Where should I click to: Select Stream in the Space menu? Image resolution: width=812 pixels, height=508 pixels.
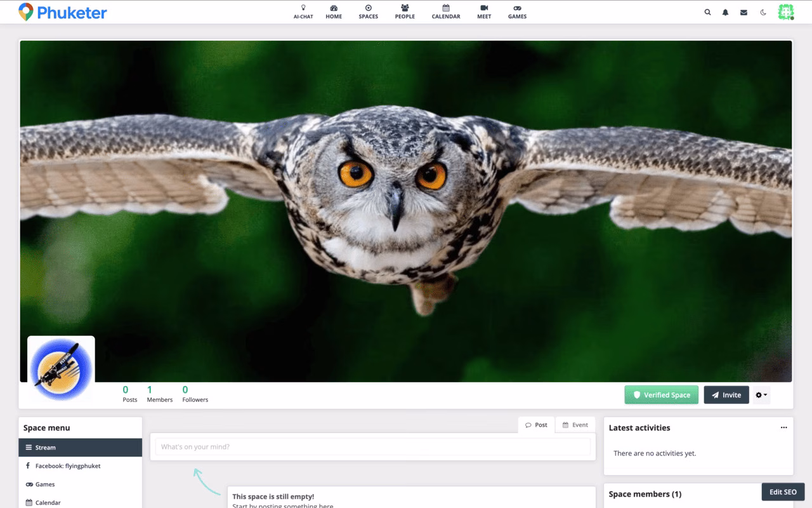tap(80, 448)
